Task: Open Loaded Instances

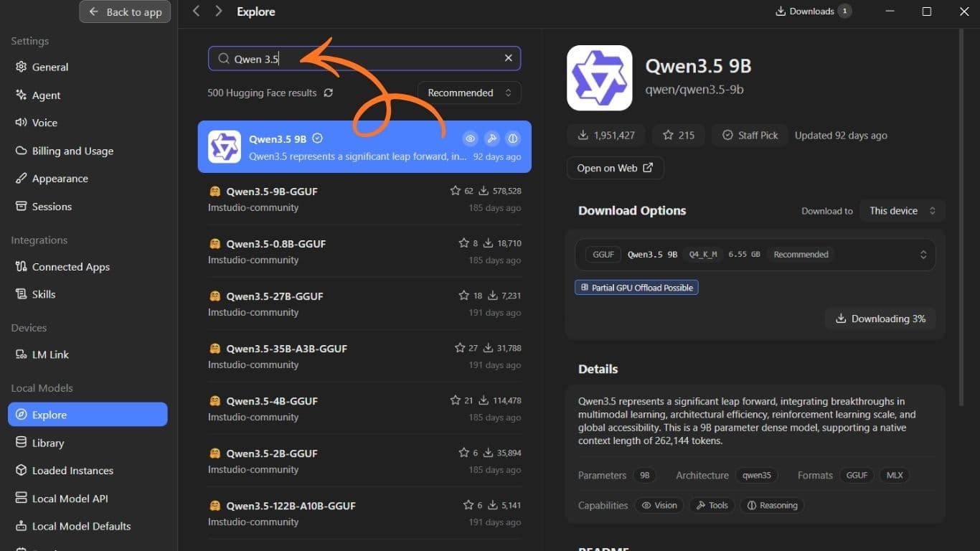Action: pos(88,471)
